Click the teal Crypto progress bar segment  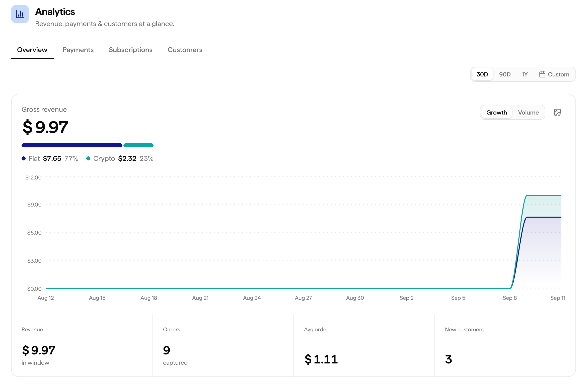(x=138, y=145)
